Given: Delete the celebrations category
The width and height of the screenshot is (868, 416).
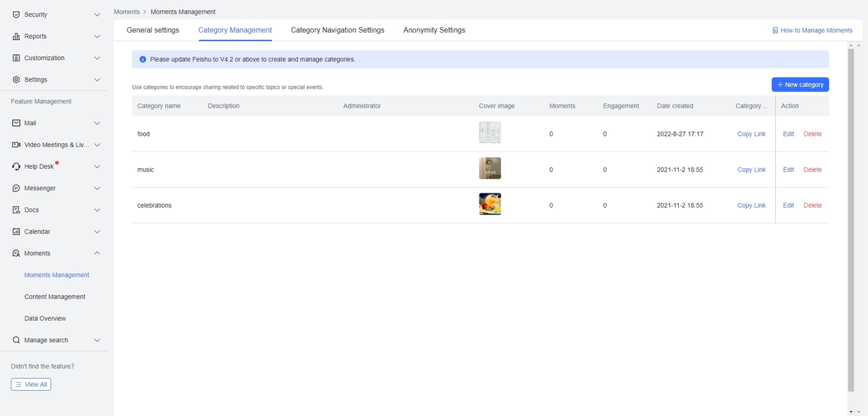Looking at the screenshot, I should (812, 205).
